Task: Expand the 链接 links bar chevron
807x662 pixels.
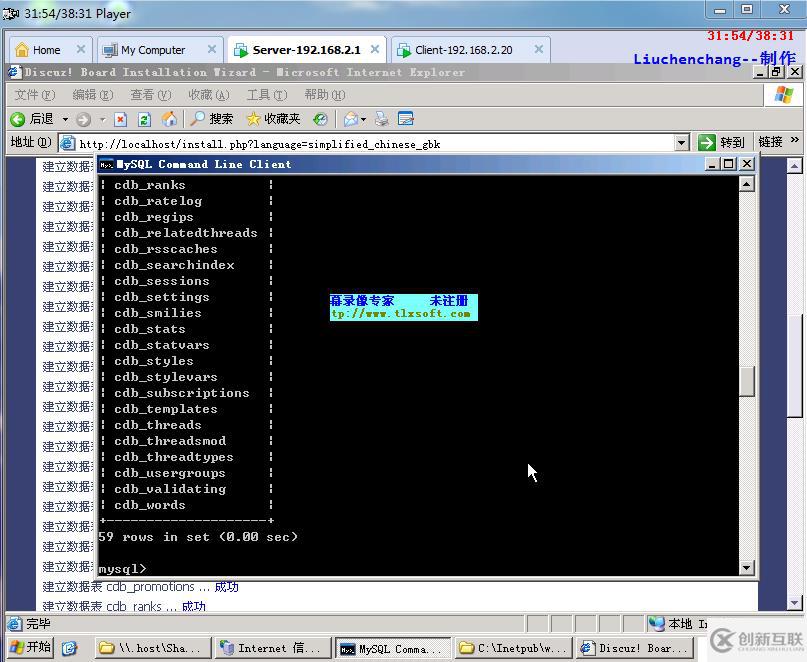Action: click(795, 140)
